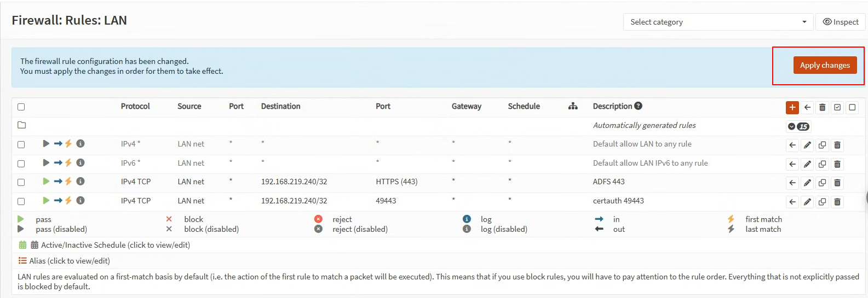Click log info icon of ADFS 443 rule
This screenshot has height=298, width=868.
(x=81, y=182)
